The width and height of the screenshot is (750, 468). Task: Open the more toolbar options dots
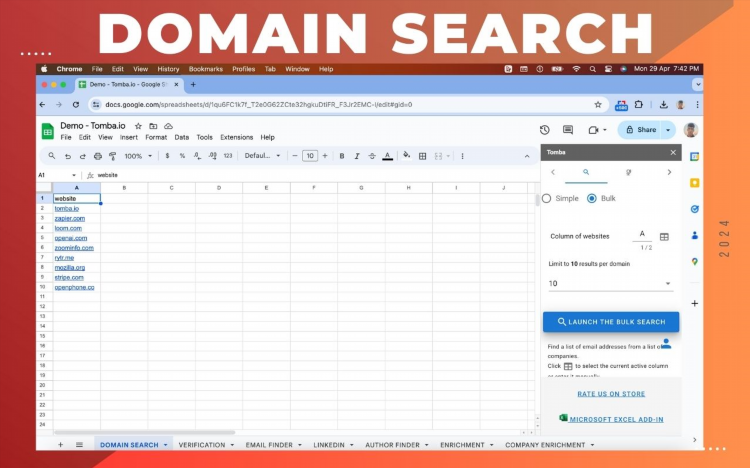(x=462, y=156)
